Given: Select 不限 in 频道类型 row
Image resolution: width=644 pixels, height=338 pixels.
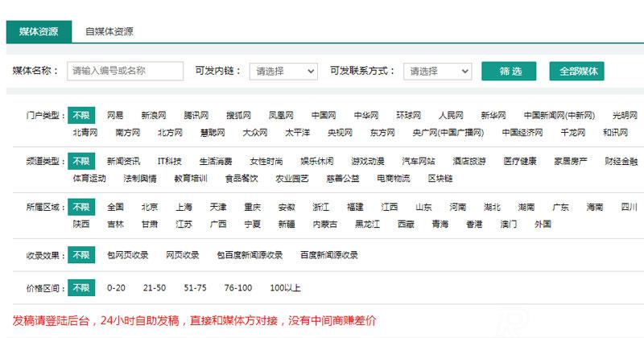Looking at the screenshot, I should [80, 161].
